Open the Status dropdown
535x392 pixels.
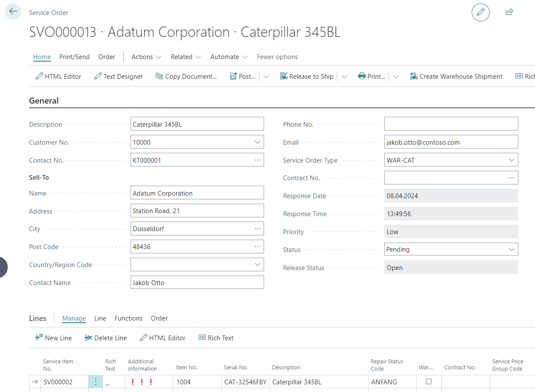coord(511,249)
